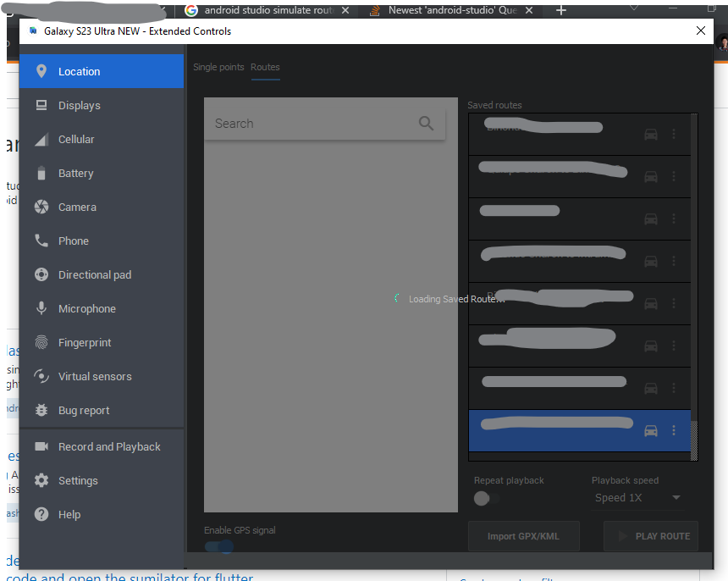This screenshot has height=581, width=728.
Task: Open the Playback speed dropdown
Action: [637, 498]
